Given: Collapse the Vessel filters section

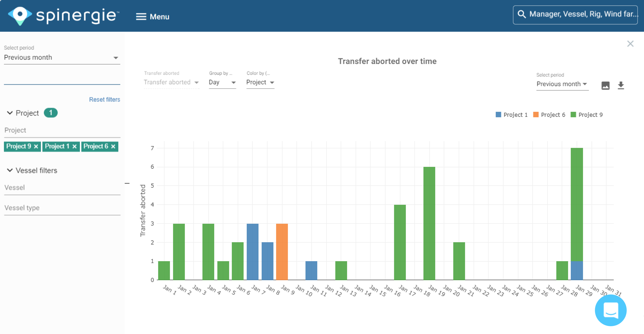Looking at the screenshot, I should [x=10, y=170].
